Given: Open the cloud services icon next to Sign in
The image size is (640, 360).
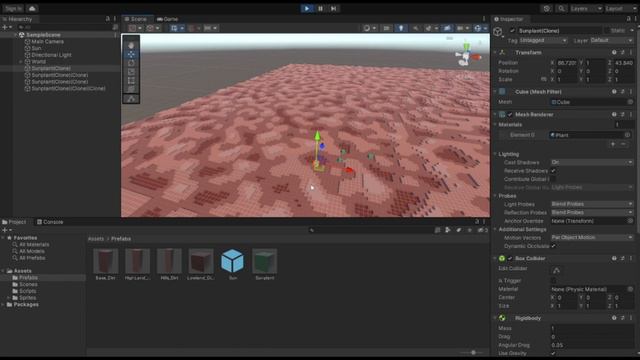Looking at the screenshot, I should click(32, 8).
